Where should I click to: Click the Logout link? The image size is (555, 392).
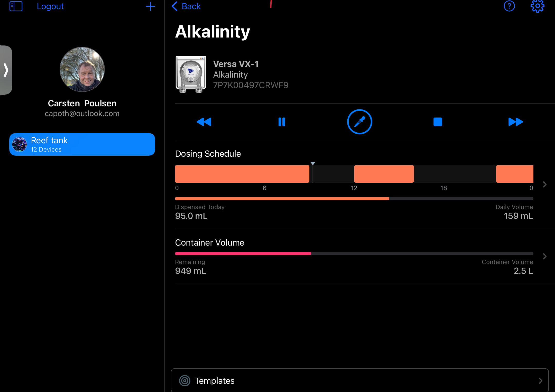coord(50,6)
